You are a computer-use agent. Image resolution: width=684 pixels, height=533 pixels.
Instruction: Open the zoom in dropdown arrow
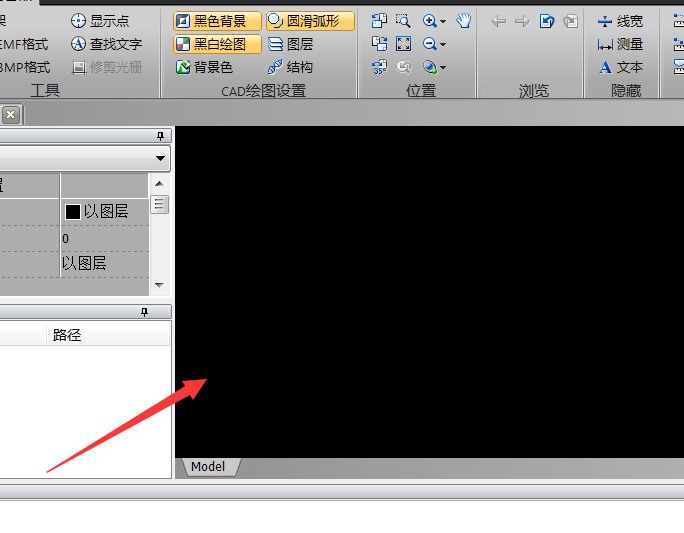pyautogui.click(x=443, y=21)
